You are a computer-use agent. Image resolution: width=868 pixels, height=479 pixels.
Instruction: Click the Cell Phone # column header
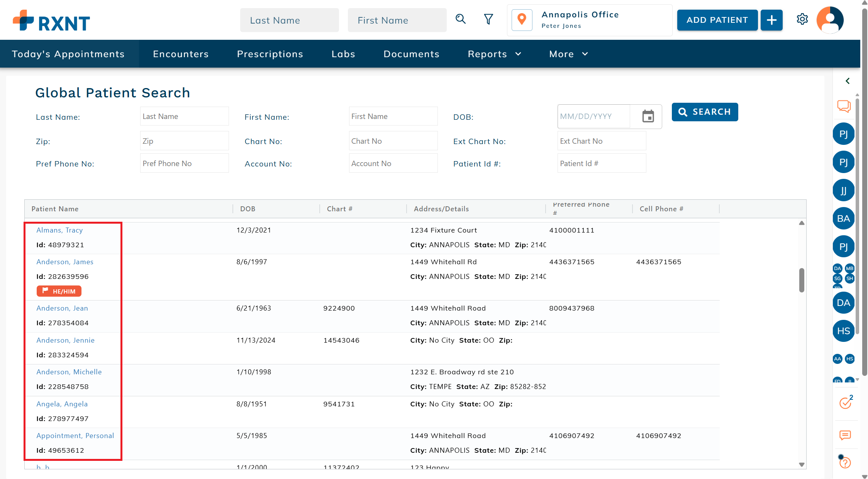[661, 209]
